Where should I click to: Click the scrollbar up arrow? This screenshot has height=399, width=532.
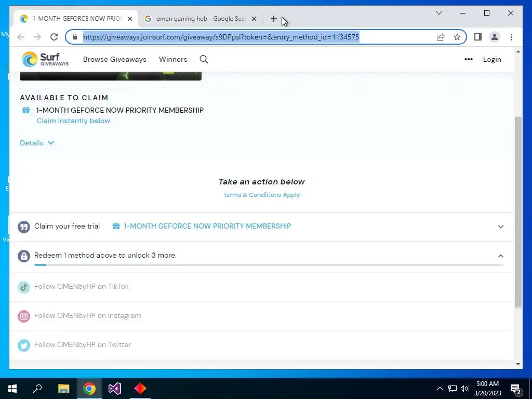(518, 51)
